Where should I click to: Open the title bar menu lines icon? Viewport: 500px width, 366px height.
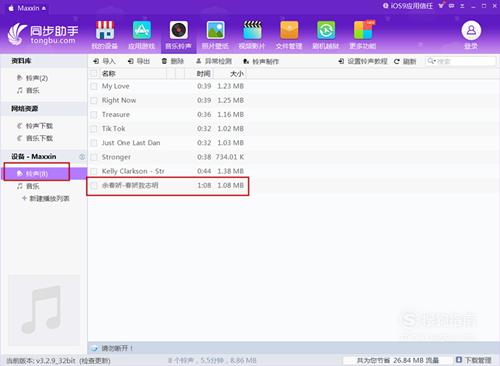coord(462,6)
